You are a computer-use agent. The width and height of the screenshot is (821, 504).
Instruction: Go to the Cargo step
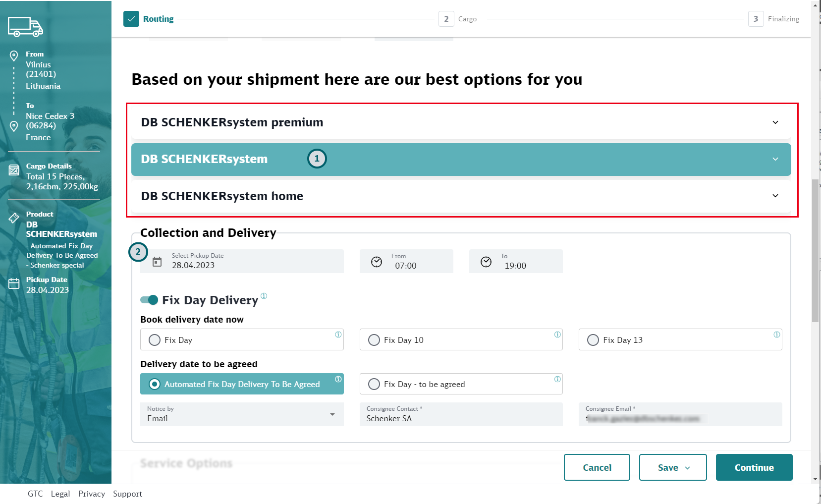(458, 19)
